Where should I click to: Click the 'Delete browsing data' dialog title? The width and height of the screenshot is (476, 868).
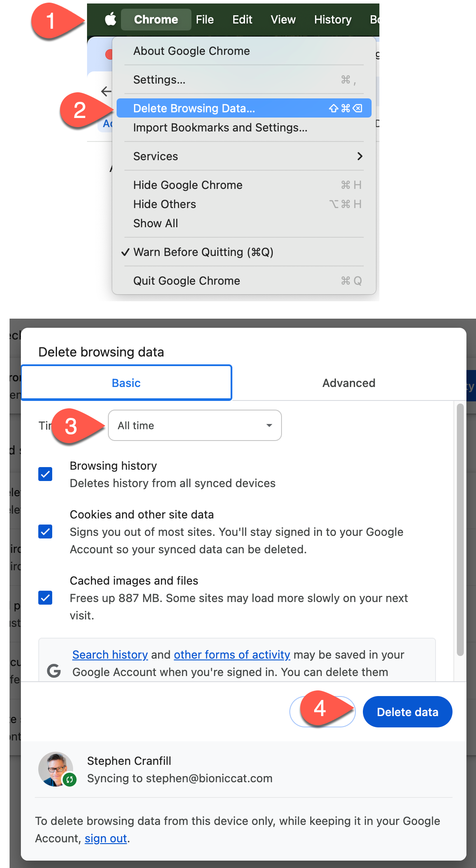point(101,352)
